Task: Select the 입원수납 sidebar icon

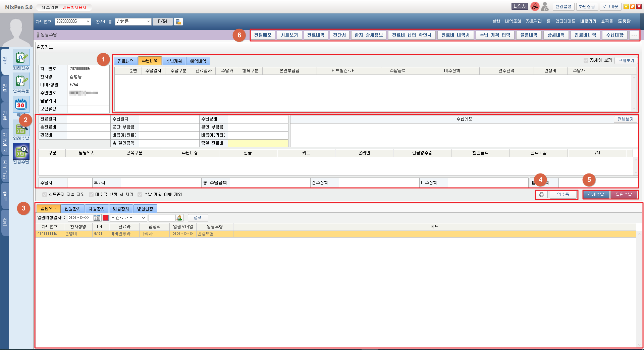Action: click(21, 152)
